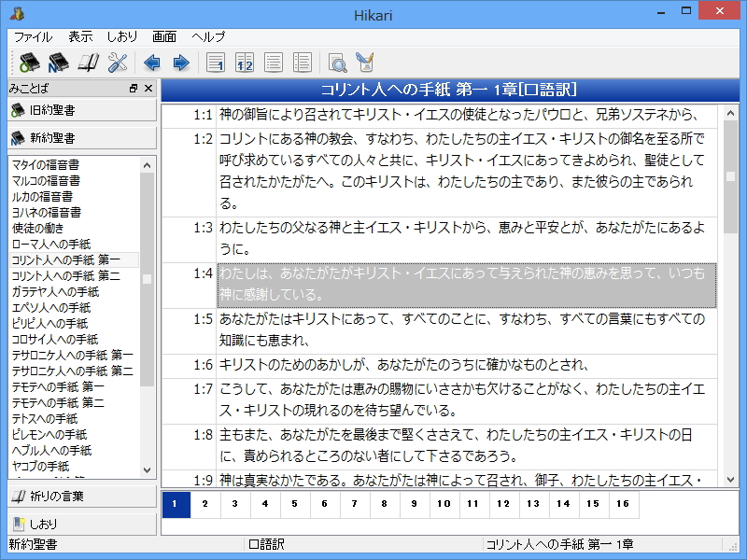Click the bookmark book icon in the toolbar
Screen dimensions: 747x560
pyautogui.click(x=88, y=61)
